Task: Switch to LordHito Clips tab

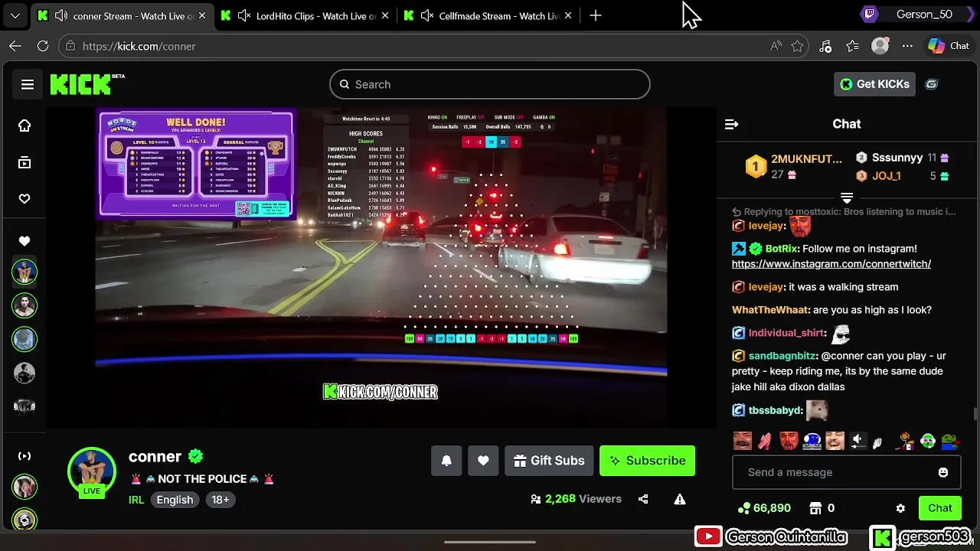Action: click(305, 15)
